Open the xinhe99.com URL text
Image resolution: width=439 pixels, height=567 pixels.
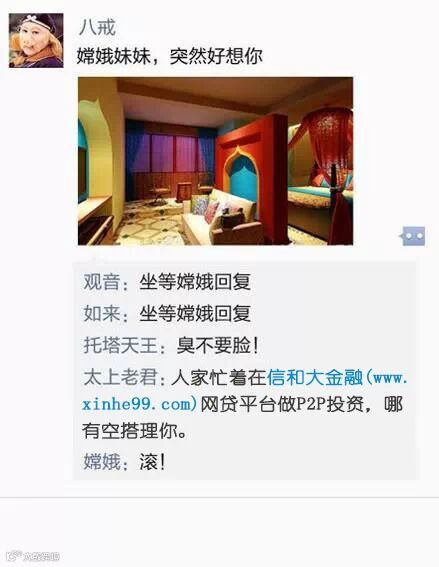140,404
